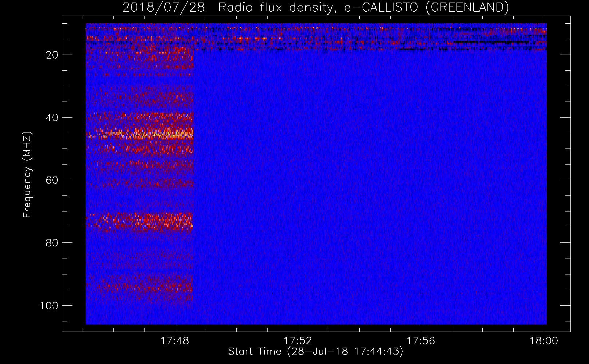Click the 60 frequency tick label
The image size is (589, 364).
(x=52, y=180)
